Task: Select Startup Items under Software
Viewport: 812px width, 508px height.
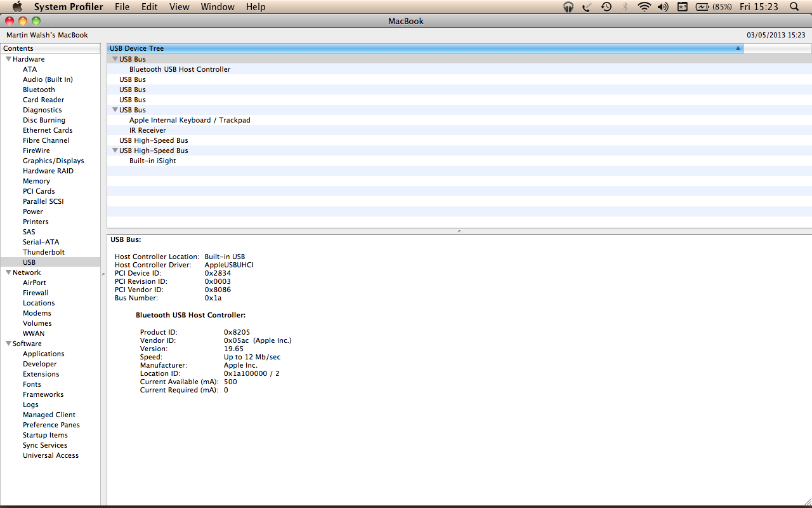Action: tap(45, 435)
